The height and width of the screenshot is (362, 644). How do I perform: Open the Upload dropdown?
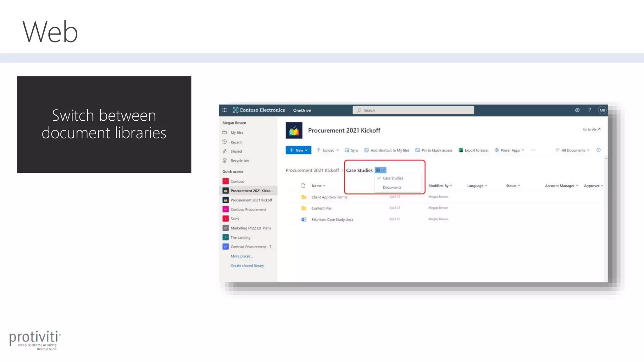327,150
